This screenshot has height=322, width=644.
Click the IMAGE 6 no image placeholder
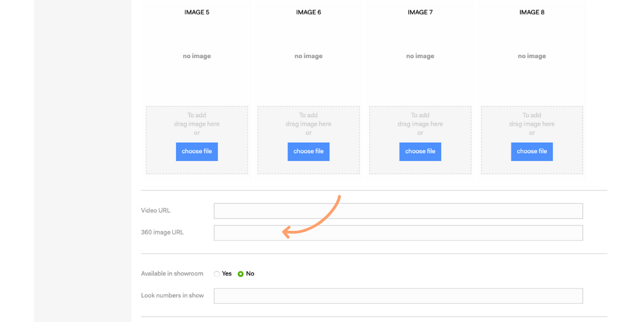click(309, 56)
